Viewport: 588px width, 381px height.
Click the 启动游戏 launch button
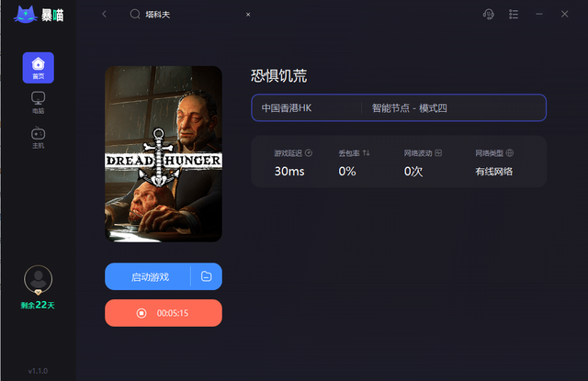148,276
